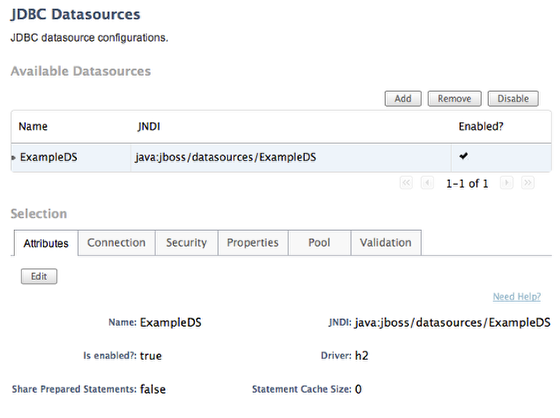This screenshot has width=560, height=418.
Task: Jump to last page of datasources
Action: coord(528,183)
